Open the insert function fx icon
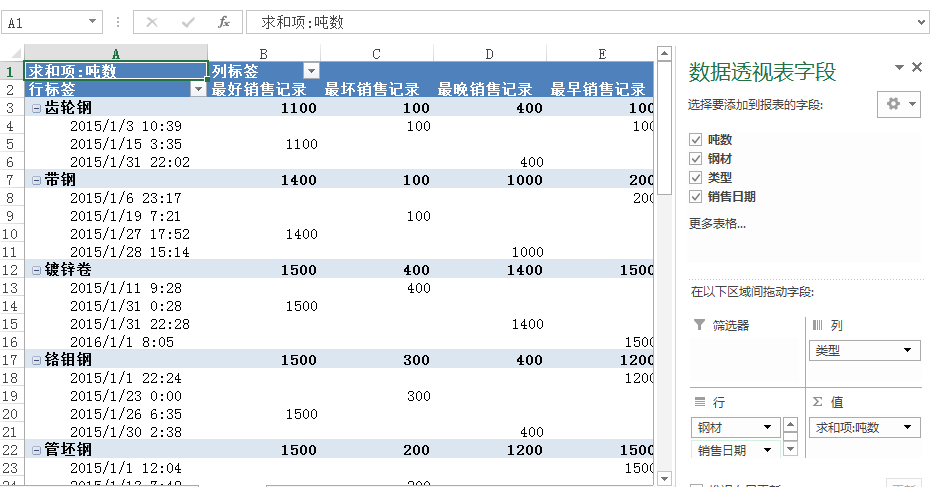The image size is (934, 487). [224, 23]
